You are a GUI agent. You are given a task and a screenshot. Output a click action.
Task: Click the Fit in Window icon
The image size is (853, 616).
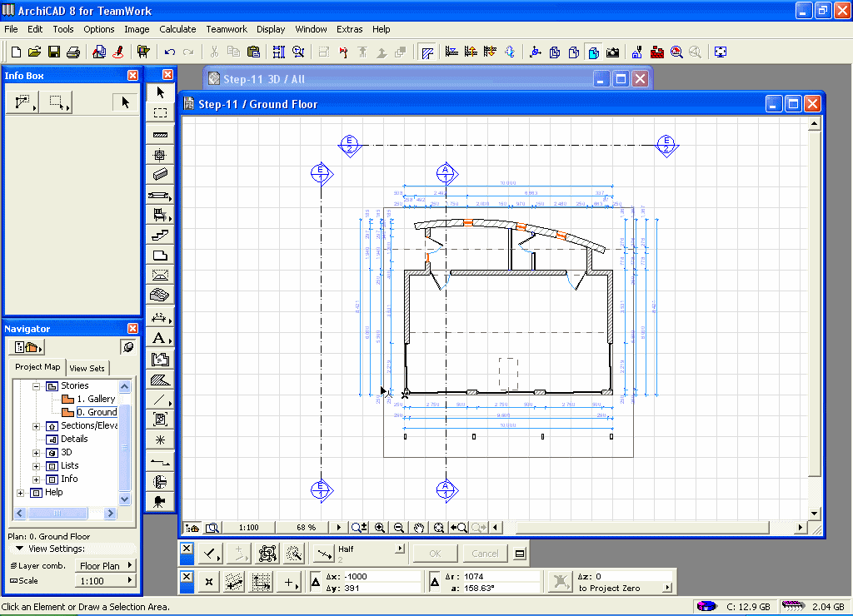click(x=438, y=527)
